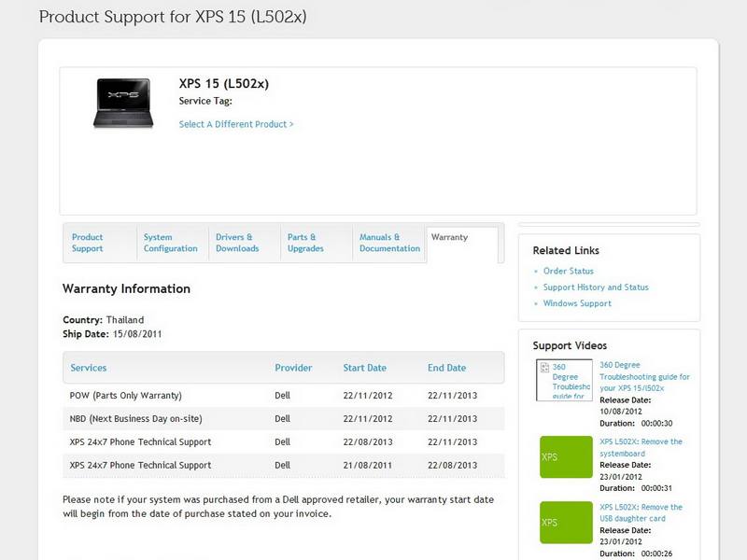Click XPS 24x7 Phone Support starting 22/08/2013
The image size is (747, 560).
click(x=284, y=441)
